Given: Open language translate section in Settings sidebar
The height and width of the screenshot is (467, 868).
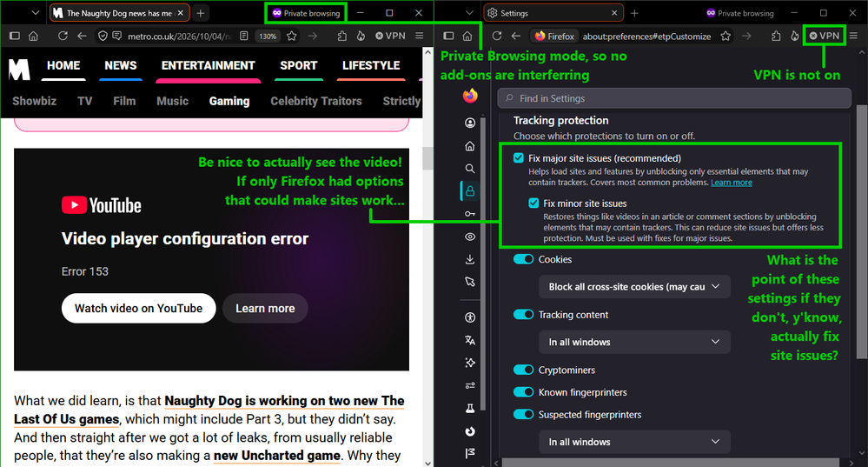Looking at the screenshot, I should point(470,340).
